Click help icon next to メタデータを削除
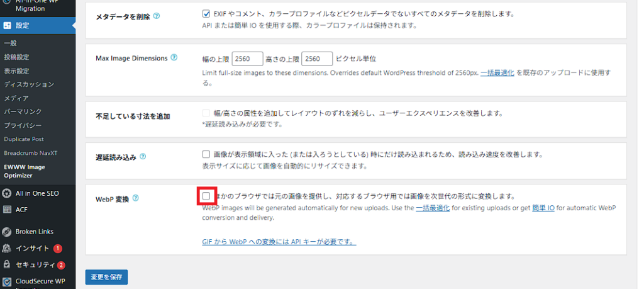The height and width of the screenshot is (289, 644). (155, 15)
